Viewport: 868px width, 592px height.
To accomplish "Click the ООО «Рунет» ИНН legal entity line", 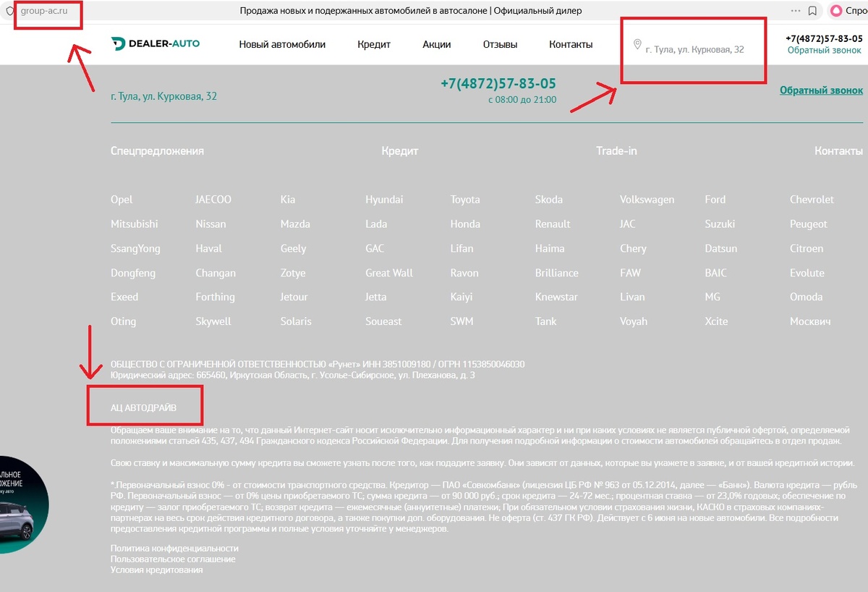I will (x=318, y=364).
